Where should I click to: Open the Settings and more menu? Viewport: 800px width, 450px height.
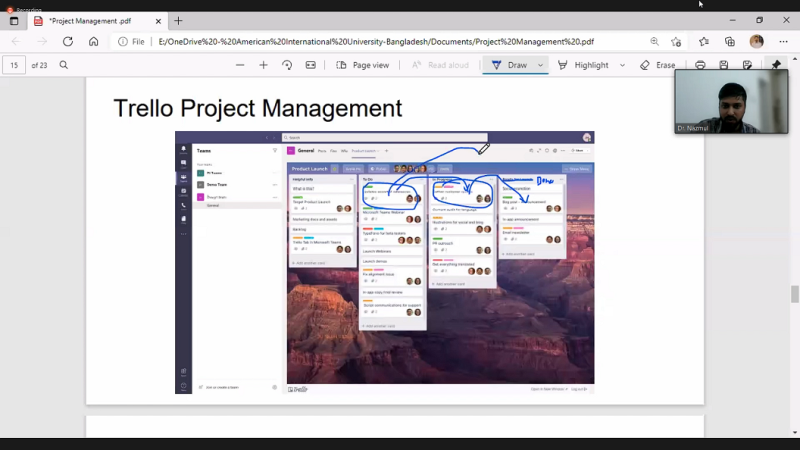click(x=783, y=42)
